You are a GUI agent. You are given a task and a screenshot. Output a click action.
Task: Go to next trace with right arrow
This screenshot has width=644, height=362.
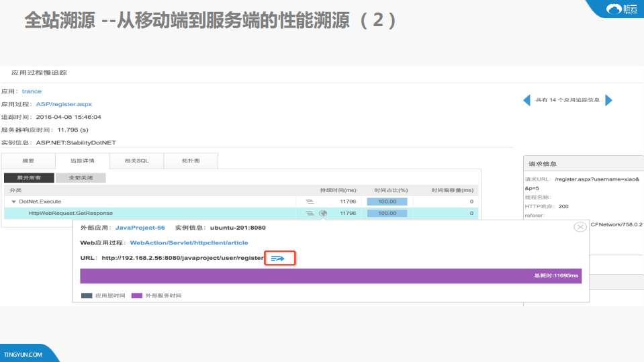608,100
